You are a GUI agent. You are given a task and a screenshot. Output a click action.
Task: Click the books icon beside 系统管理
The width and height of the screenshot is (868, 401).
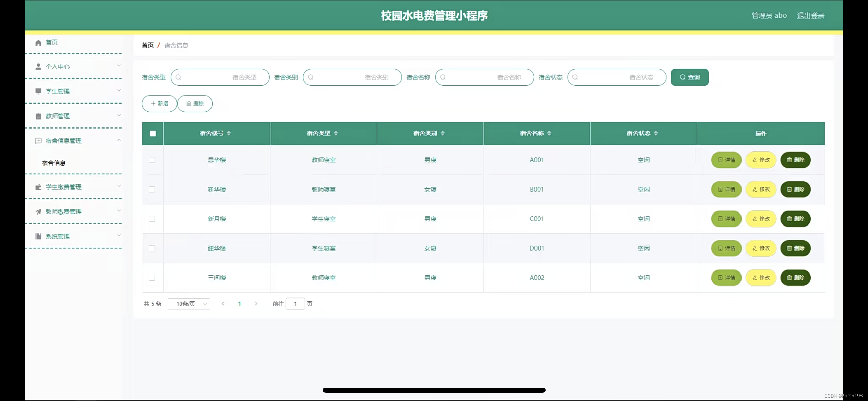pos(38,236)
